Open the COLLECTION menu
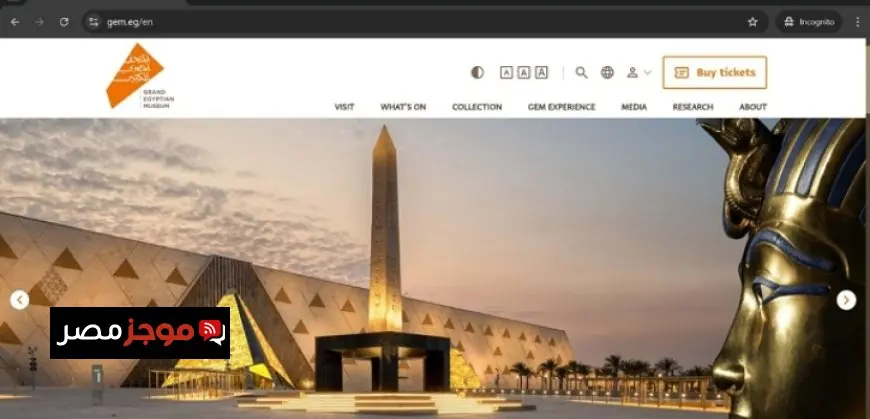Image resolution: width=870 pixels, height=419 pixels. (477, 107)
